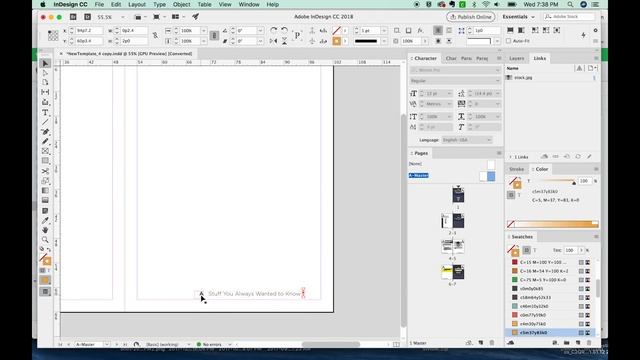Choose the Page tool
This screenshot has height=360, width=640.
point(45,82)
